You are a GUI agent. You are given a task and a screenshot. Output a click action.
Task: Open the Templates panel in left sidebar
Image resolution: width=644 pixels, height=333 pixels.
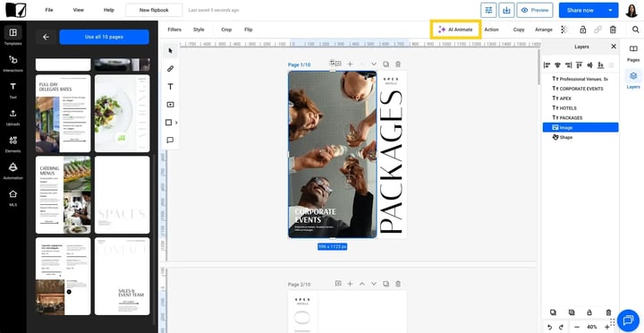tap(13, 36)
